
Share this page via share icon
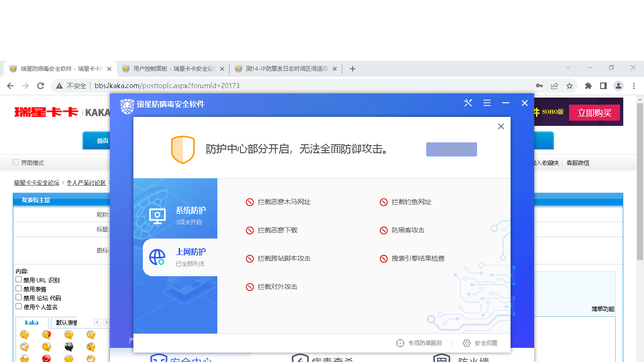[x=554, y=86]
